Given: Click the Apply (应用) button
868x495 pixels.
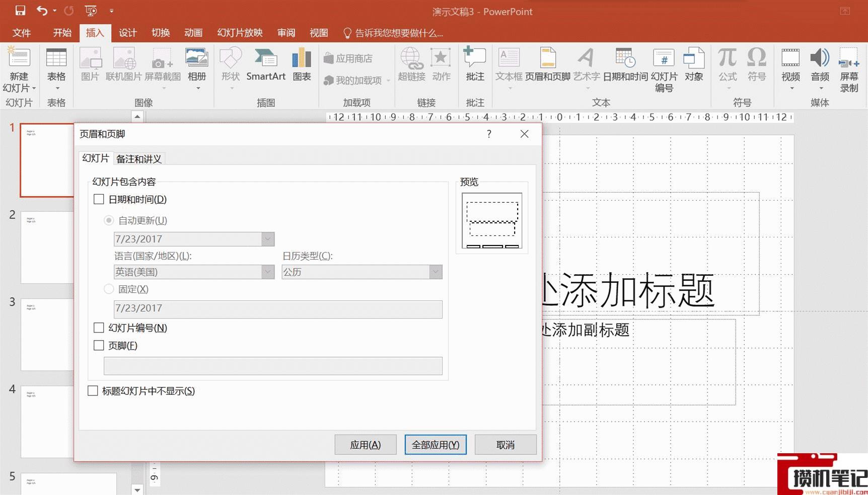Looking at the screenshot, I should tap(366, 445).
